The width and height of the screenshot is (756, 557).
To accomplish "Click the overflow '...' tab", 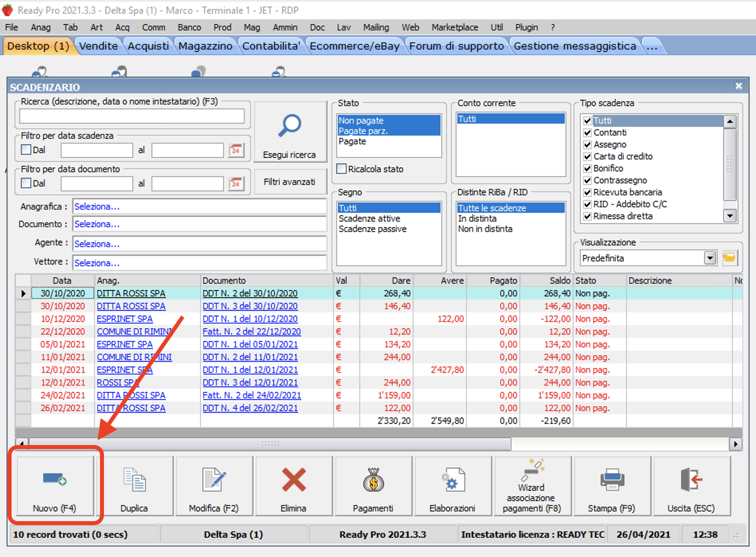I will tap(652, 46).
